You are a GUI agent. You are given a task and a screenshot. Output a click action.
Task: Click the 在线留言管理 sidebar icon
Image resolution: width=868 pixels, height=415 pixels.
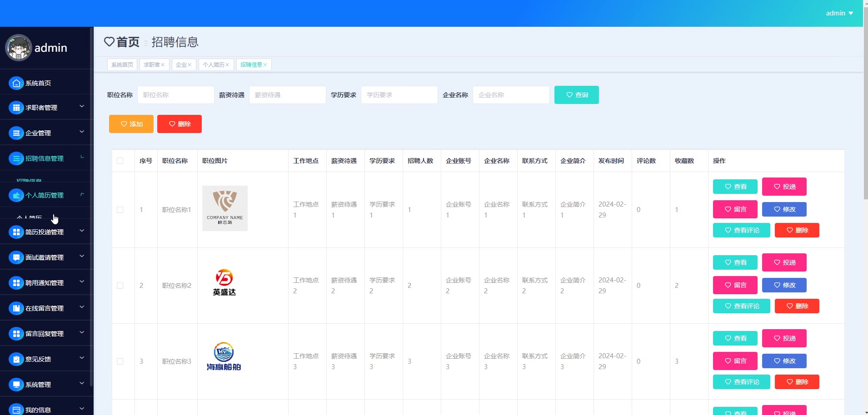(16, 308)
